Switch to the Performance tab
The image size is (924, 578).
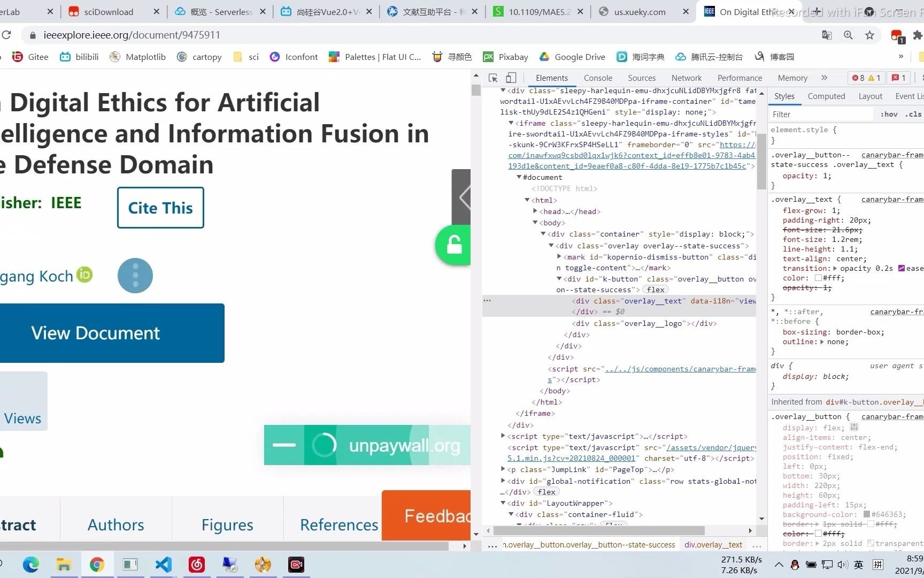click(740, 78)
